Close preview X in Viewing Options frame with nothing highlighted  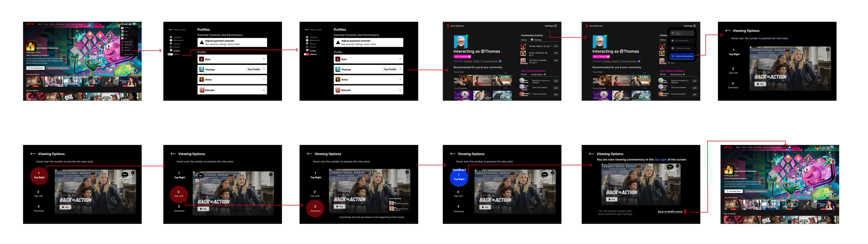click(828, 50)
